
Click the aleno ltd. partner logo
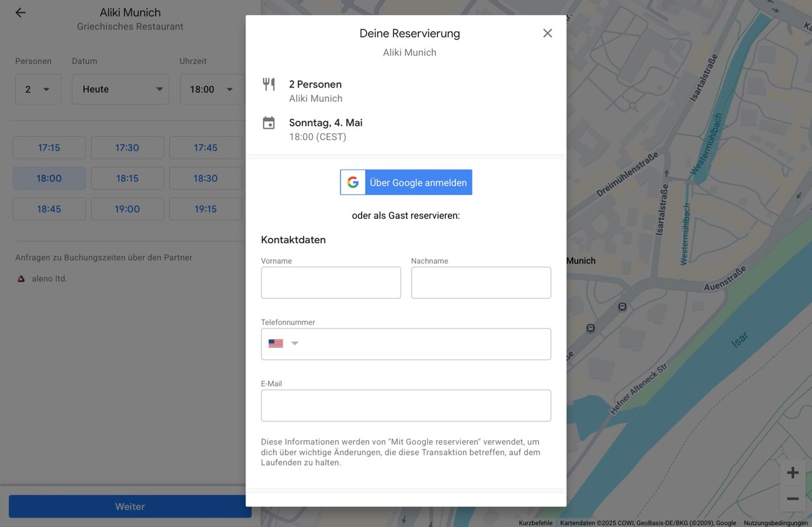pos(21,278)
